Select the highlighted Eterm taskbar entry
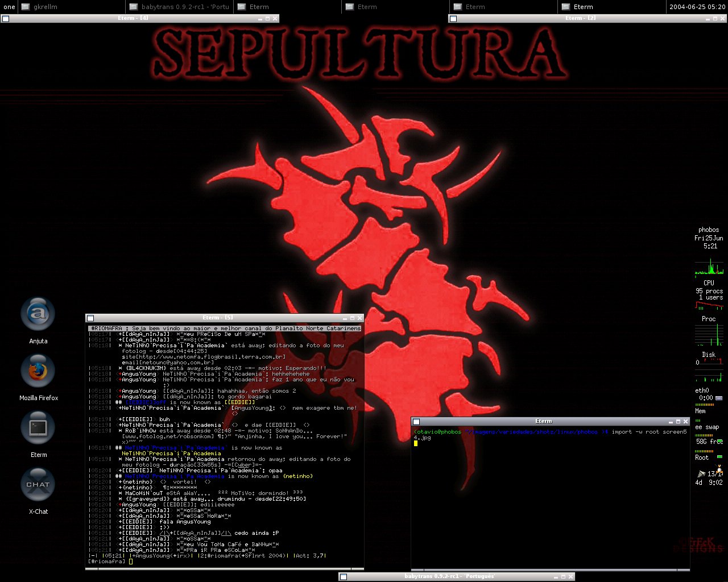Viewport: 728px width, 582px height. pyautogui.click(x=611, y=7)
